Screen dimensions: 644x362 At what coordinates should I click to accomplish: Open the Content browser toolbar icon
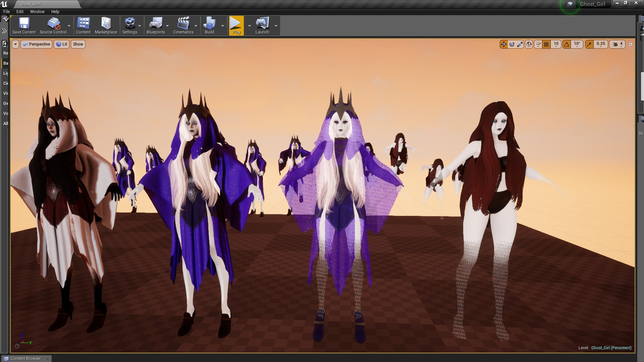tap(83, 25)
